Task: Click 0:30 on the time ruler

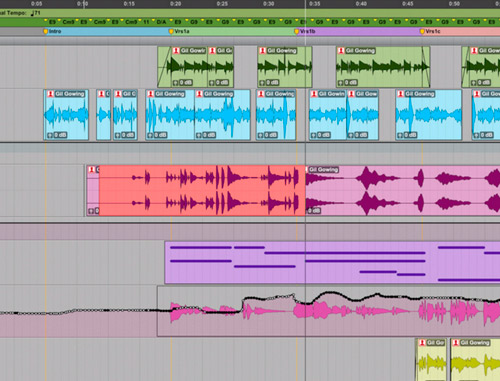Action: (268, 4)
